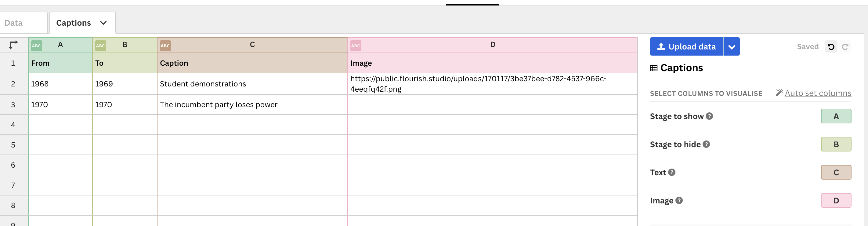868x226 pixels.
Task: Open help icon next to Text
Action: (x=671, y=172)
